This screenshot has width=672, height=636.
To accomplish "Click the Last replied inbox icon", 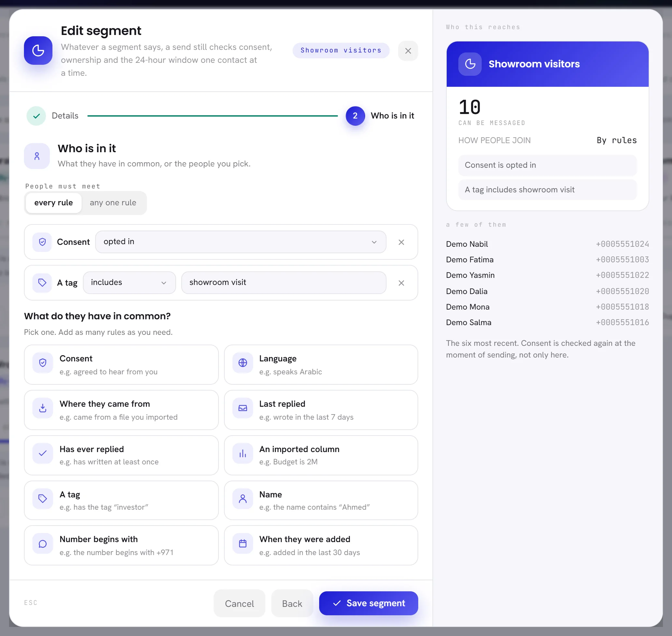I will (x=243, y=408).
